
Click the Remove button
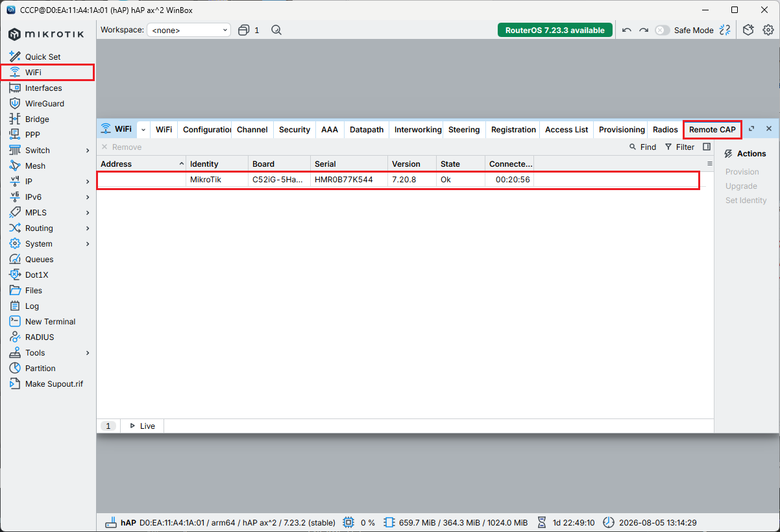[121, 147]
